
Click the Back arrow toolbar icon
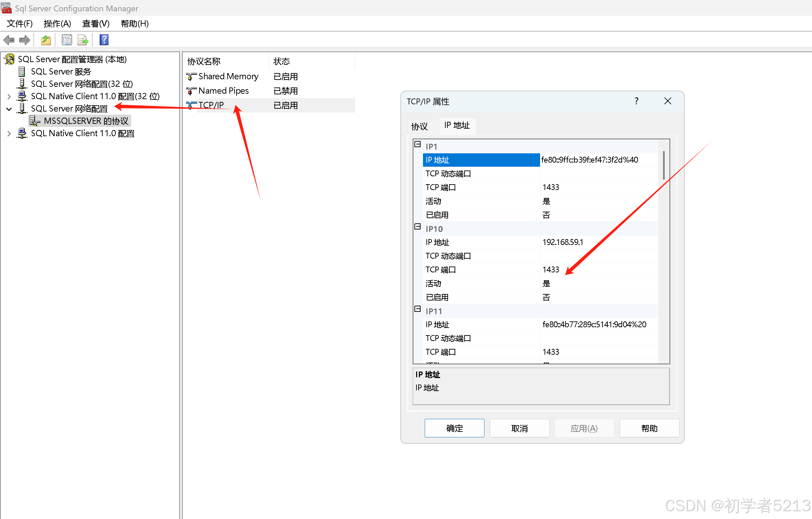9,40
